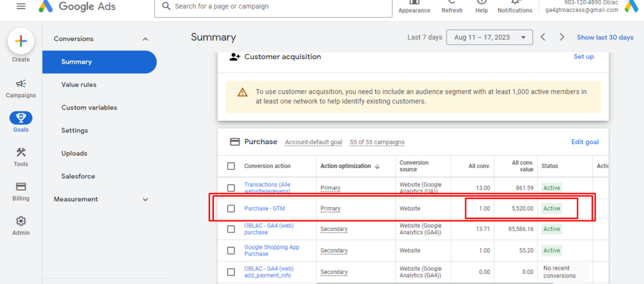Screen dimensions: 644x284
Task: Go to next date range arrow
Action: [x=562, y=37]
